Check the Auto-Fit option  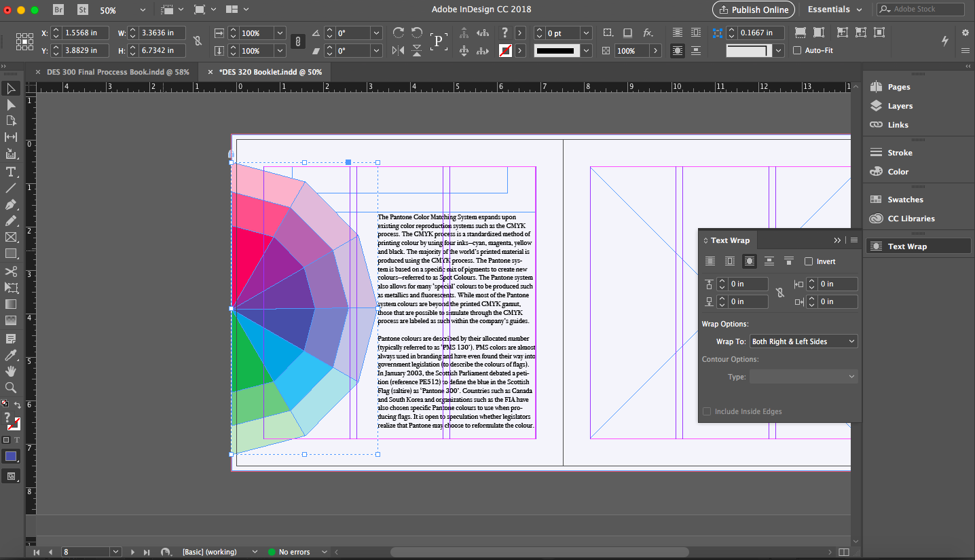(x=797, y=50)
